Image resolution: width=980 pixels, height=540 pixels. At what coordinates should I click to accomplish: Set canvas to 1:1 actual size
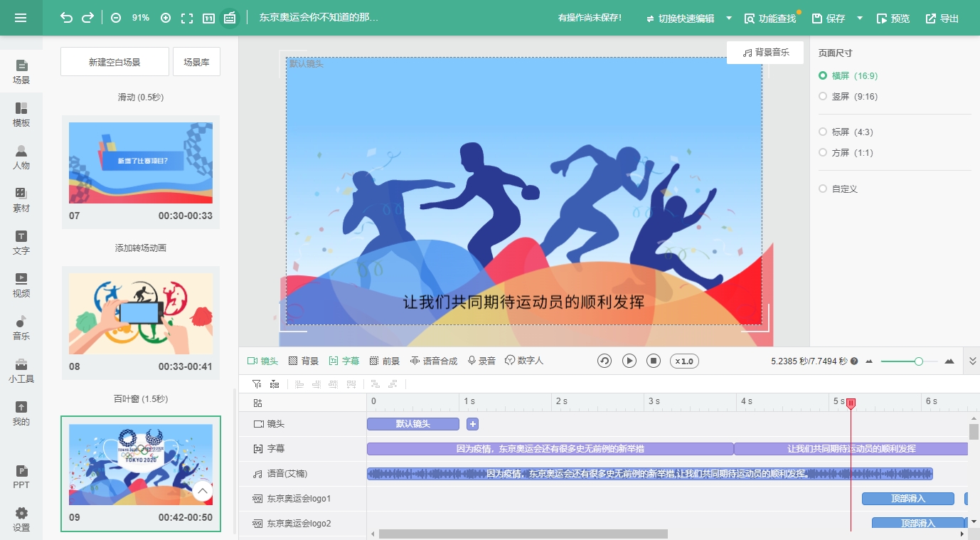click(208, 18)
